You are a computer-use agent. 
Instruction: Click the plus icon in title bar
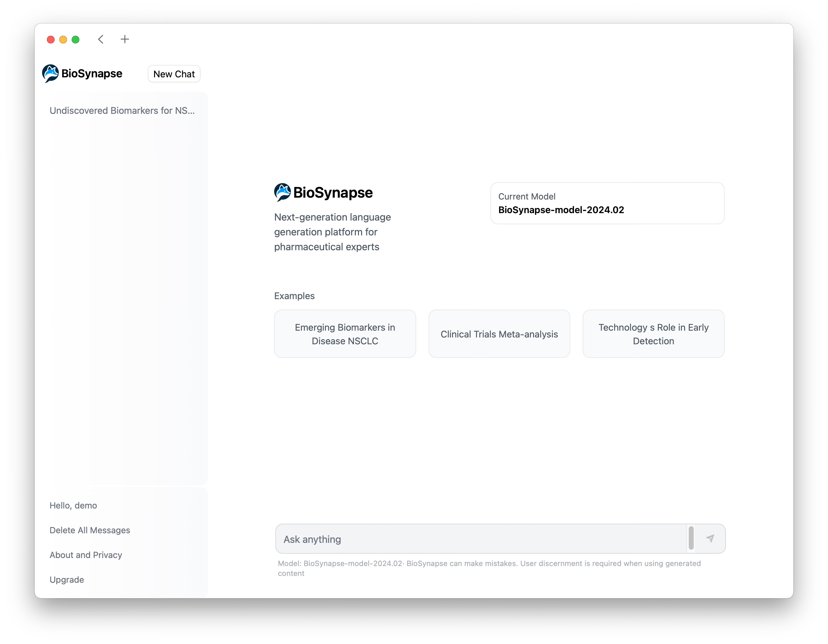tap(125, 39)
